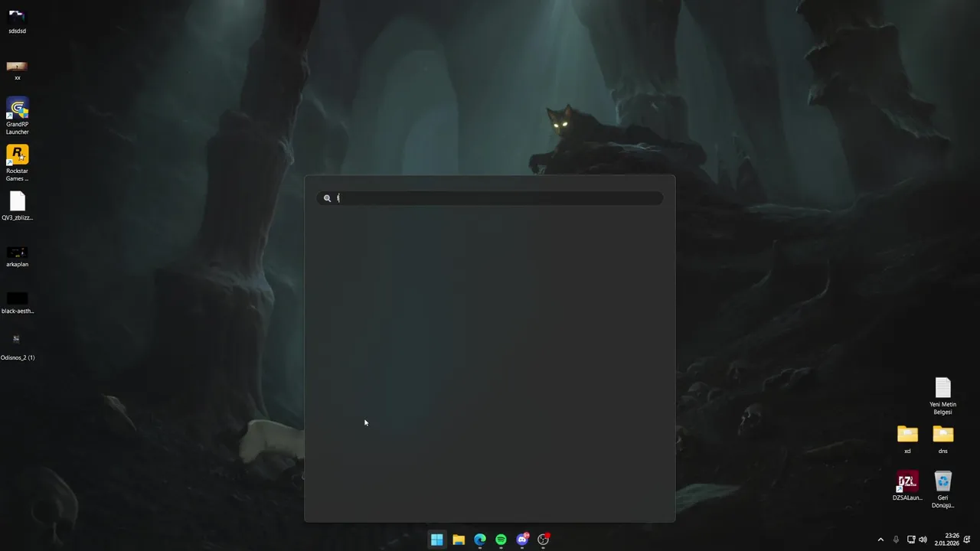Select the xx desktop icon
This screenshot has height=551, width=980.
pos(17,70)
